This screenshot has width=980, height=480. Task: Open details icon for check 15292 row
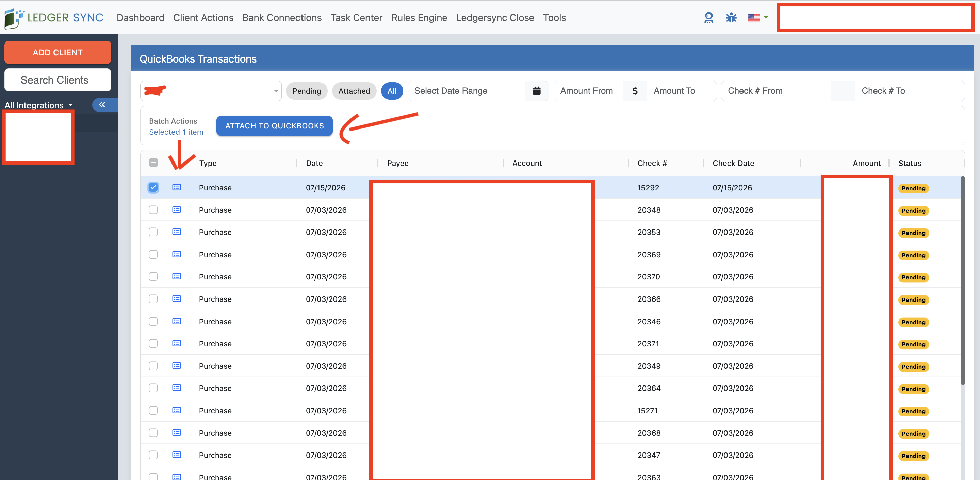point(177,187)
